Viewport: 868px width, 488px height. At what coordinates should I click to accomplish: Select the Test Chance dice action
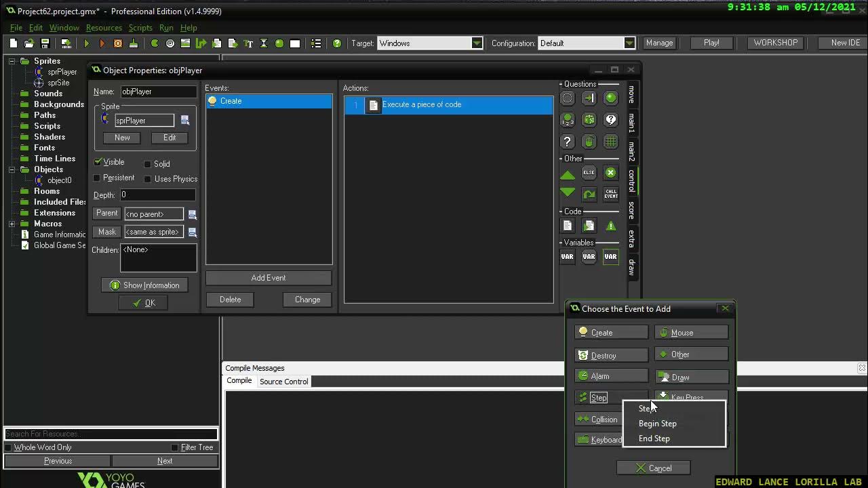tap(589, 120)
